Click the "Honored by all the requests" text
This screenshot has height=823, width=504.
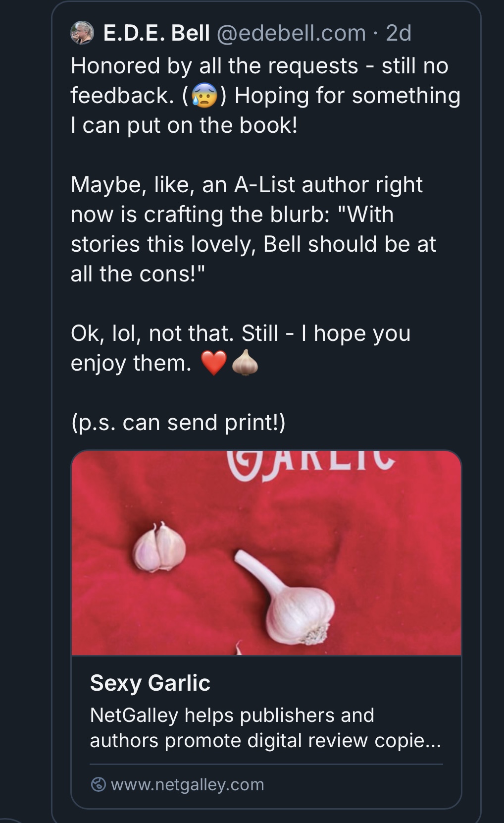(x=214, y=66)
